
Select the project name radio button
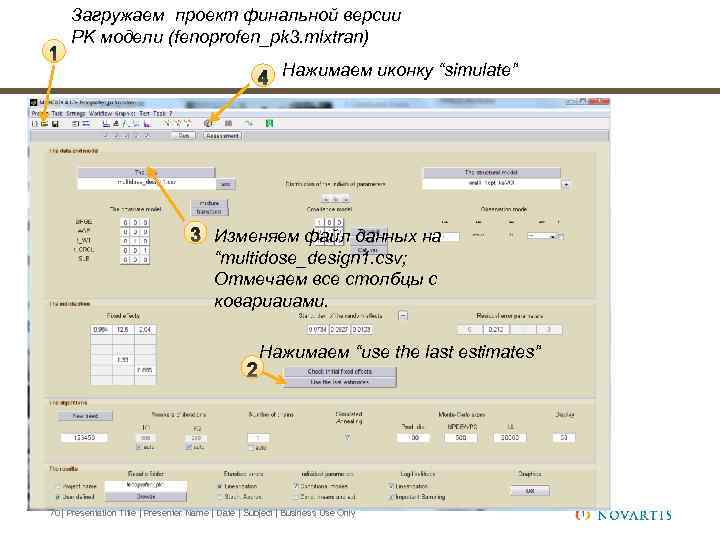pyautogui.click(x=58, y=486)
